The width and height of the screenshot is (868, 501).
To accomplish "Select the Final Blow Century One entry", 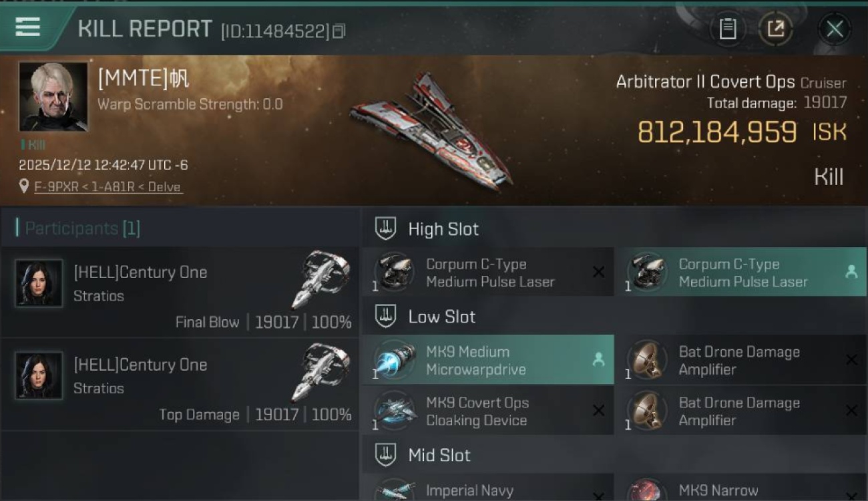I will 140,273.
